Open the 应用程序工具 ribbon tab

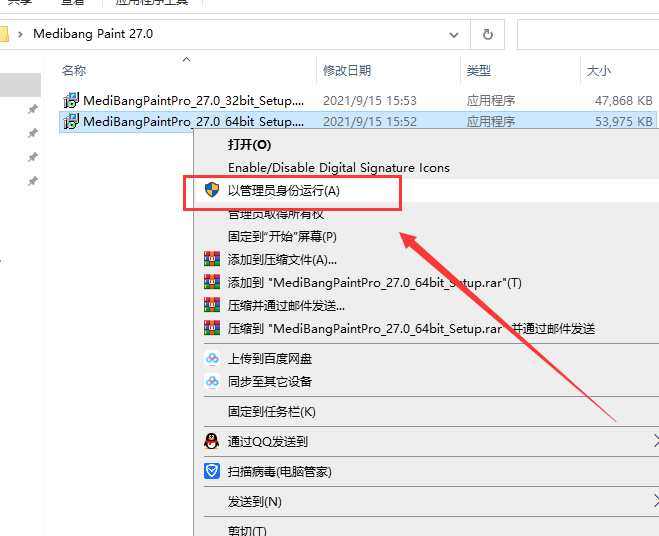[x=152, y=3]
